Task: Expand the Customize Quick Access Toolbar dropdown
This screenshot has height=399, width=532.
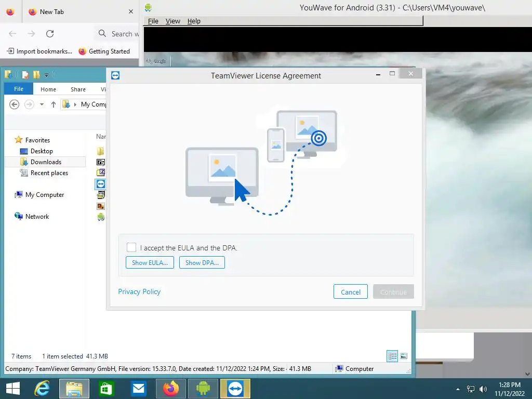Action: coord(46,75)
